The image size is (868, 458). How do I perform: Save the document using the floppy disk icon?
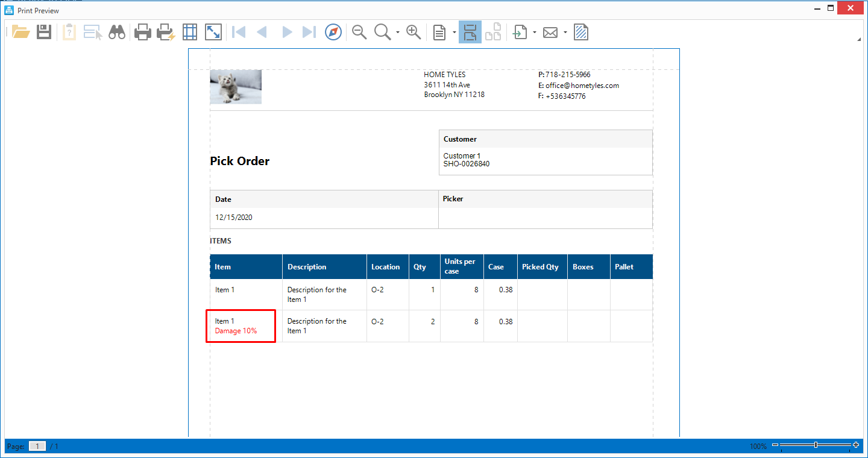44,32
